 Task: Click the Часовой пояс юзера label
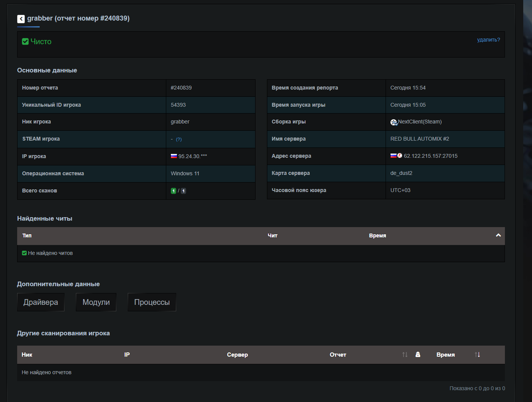point(299,190)
